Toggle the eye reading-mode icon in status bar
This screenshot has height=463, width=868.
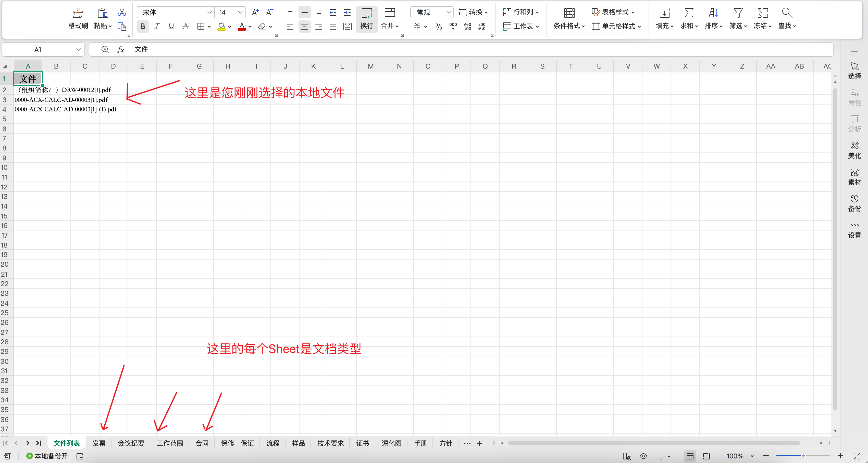coord(643,456)
